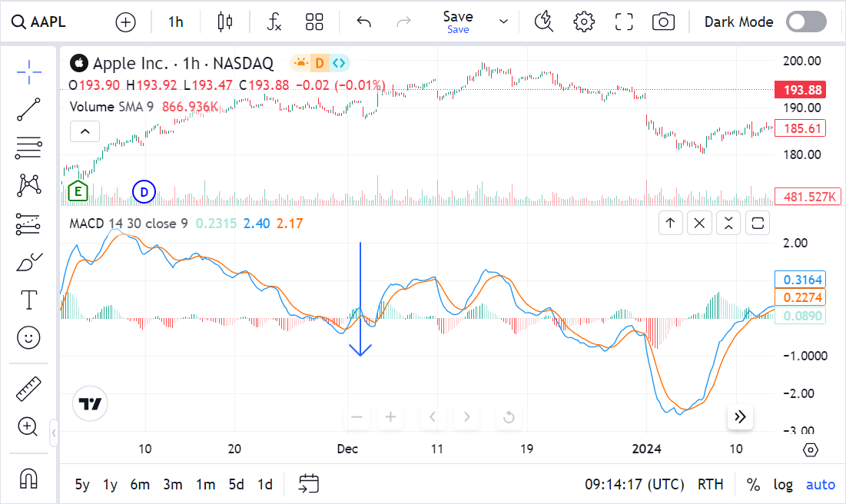Open the Fibonacci retracement tool
Viewport: 846px width, 504px height.
coord(29,147)
